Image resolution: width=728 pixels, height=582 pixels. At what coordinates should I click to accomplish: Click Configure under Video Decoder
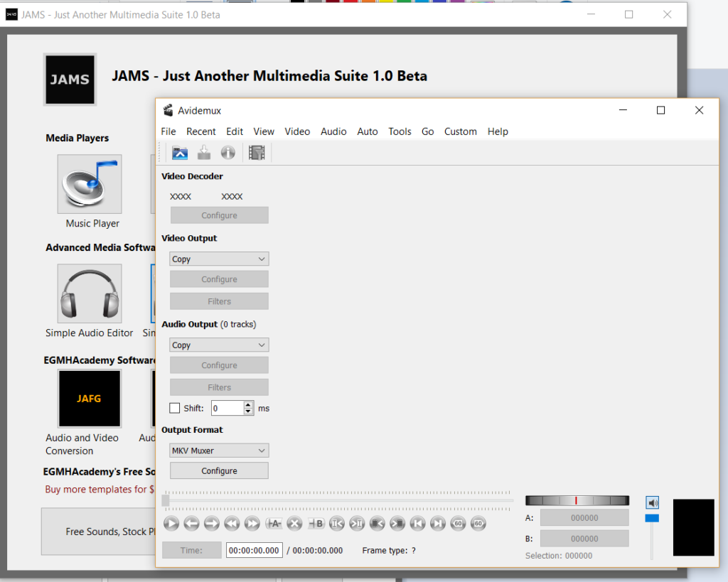tap(219, 215)
